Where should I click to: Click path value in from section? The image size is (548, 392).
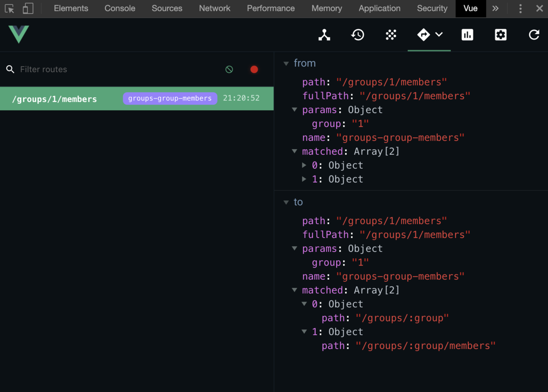391,82
